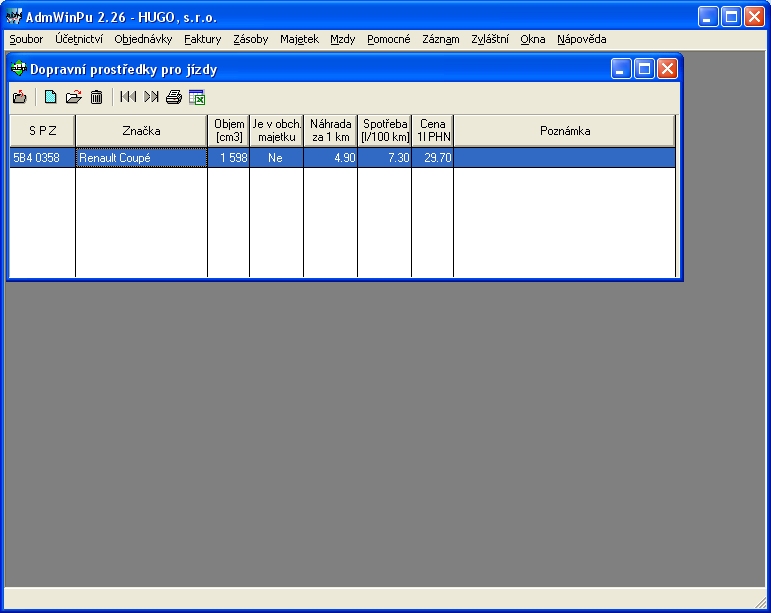Viewport: 771px width, 613px height.
Task: Create a new record with blank page icon
Action: [x=50, y=97]
